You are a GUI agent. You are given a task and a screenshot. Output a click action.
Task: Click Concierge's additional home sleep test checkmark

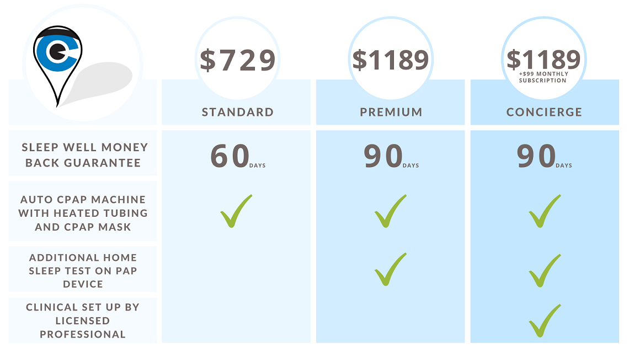coord(545,271)
